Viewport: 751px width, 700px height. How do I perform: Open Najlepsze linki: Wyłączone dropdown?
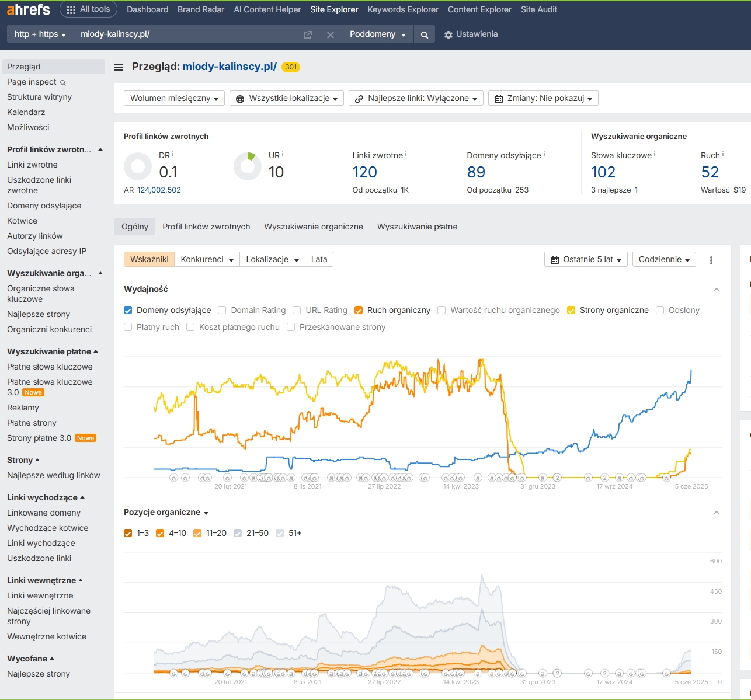416,99
